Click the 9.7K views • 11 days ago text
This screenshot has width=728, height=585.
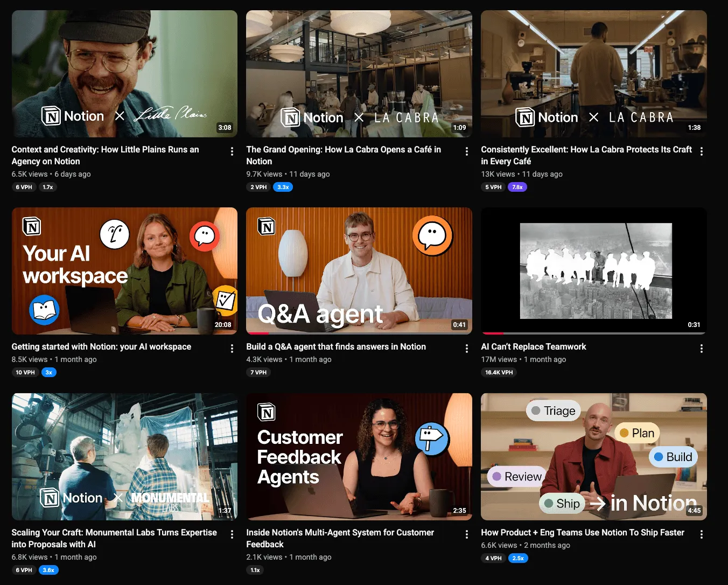coord(288,174)
